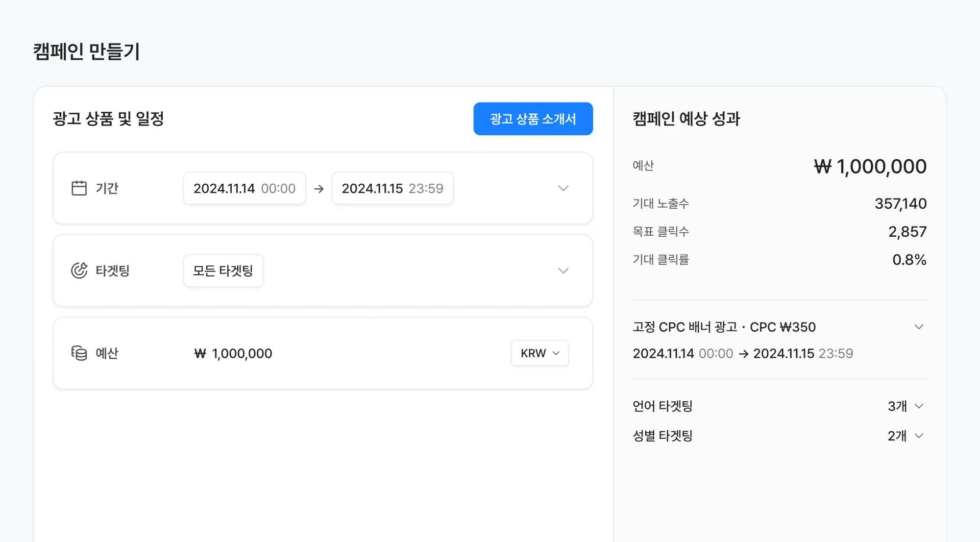Image resolution: width=980 pixels, height=542 pixels.
Task: Open the KRW currency dropdown
Action: (x=540, y=353)
